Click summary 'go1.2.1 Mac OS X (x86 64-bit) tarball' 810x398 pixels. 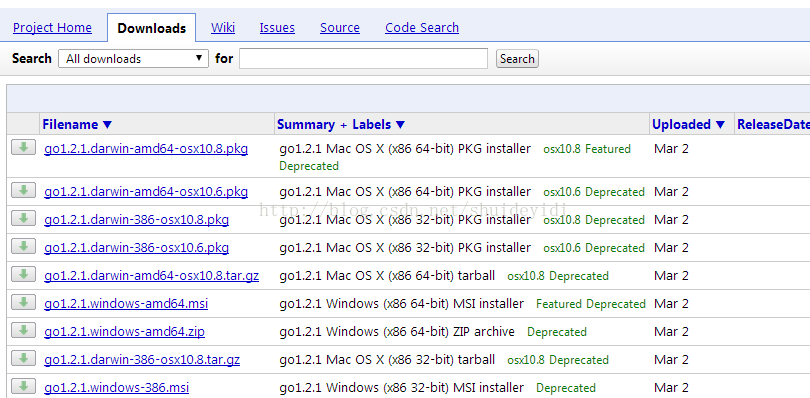[387, 275]
